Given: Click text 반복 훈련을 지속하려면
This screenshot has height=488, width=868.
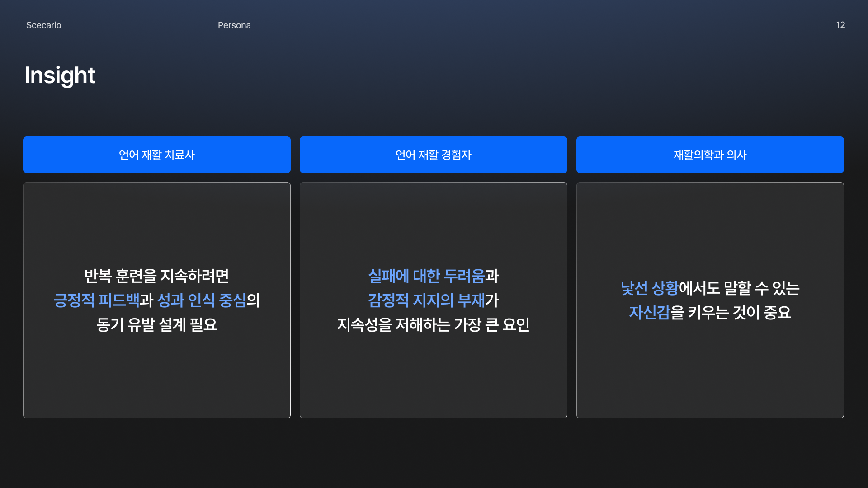Looking at the screenshot, I should 156,276.
